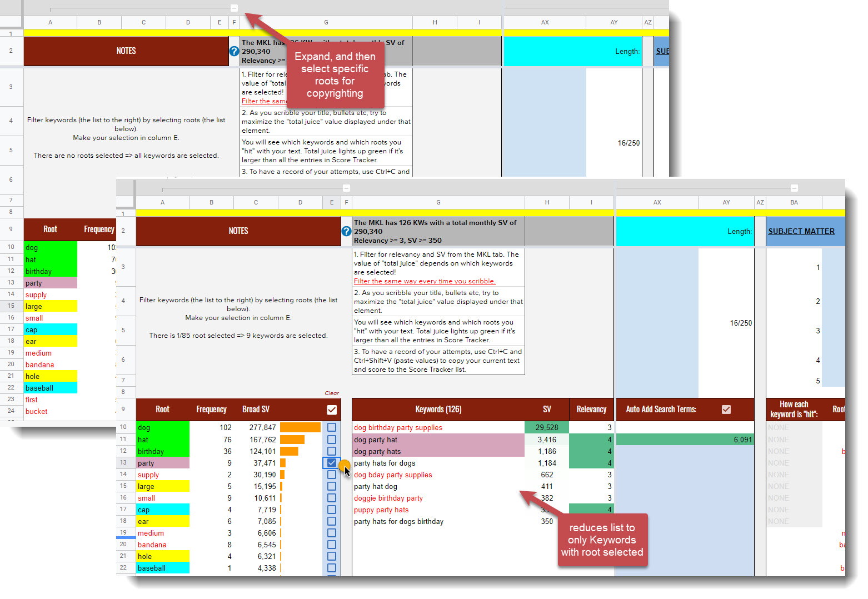Tick the checkbox for the hat root
Viewport: 868px width, 599px height.
332,440
